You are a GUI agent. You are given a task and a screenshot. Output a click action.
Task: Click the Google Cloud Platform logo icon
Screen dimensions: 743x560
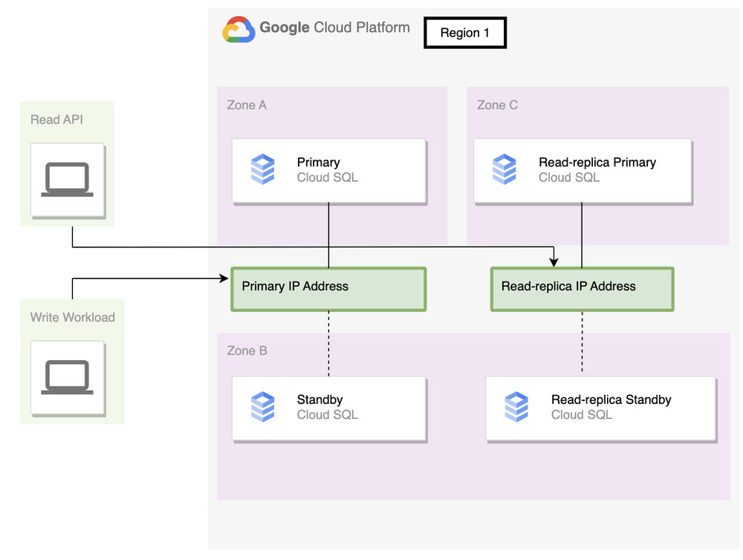point(239,30)
